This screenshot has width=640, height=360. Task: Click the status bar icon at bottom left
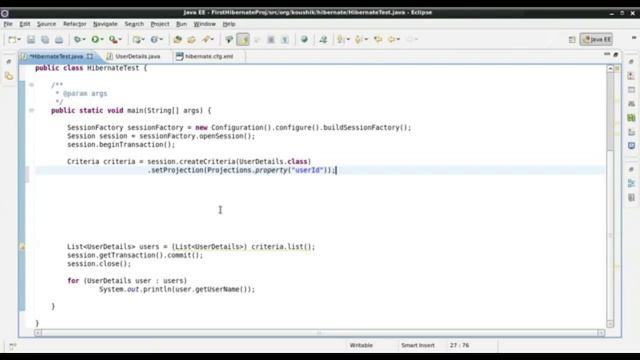tap(13, 346)
